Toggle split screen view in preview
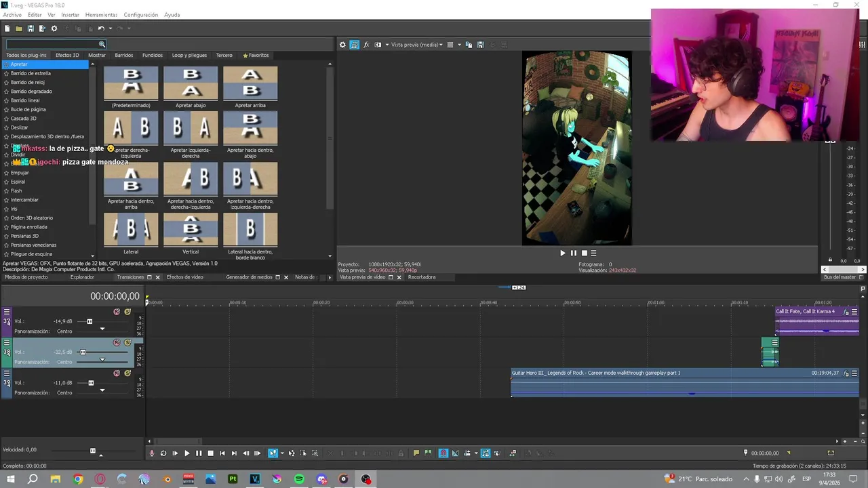868x488 pixels. (x=378, y=45)
